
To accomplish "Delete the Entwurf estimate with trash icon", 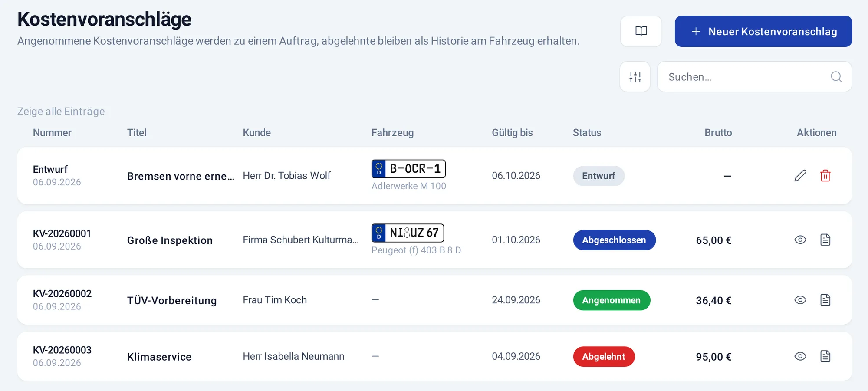I will (825, 176).
